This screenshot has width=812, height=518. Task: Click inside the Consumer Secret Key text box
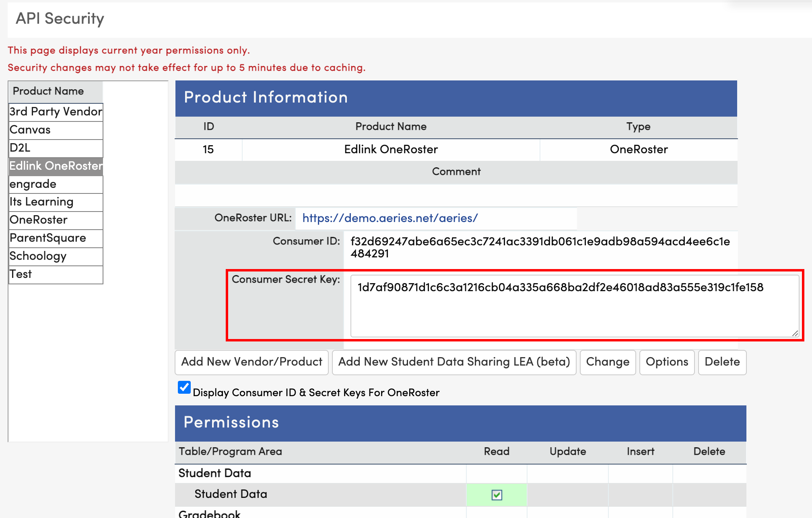[x=575, y=306]
